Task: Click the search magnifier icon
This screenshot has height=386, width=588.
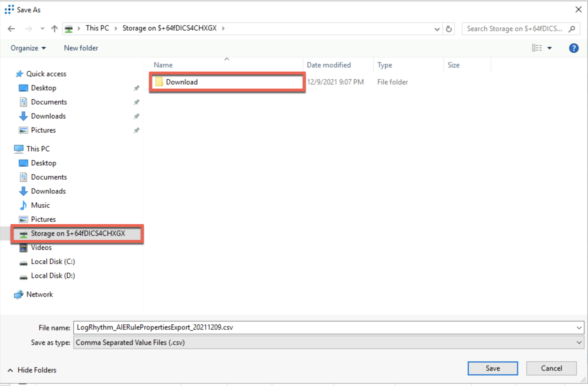Action: 572,29
